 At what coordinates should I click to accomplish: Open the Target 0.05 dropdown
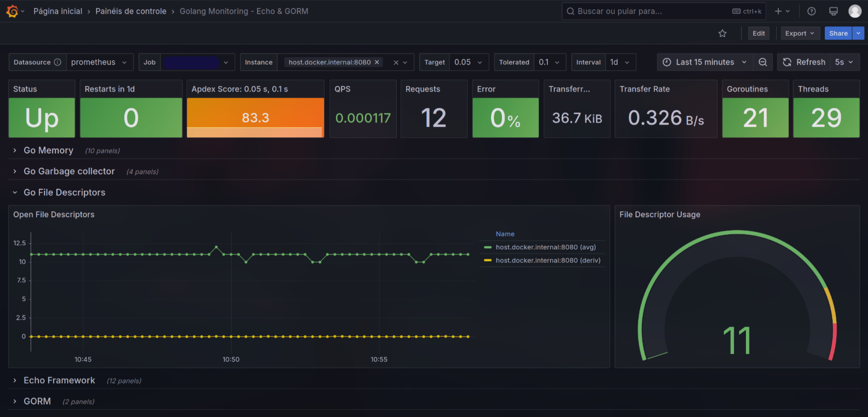click(x=469, y=62)
